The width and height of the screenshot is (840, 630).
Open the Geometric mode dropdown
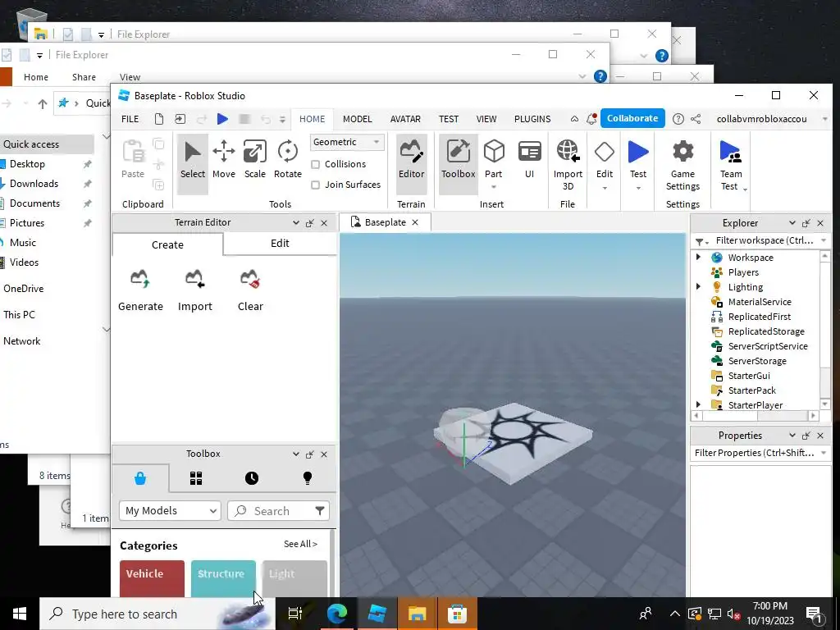[347, 142]
